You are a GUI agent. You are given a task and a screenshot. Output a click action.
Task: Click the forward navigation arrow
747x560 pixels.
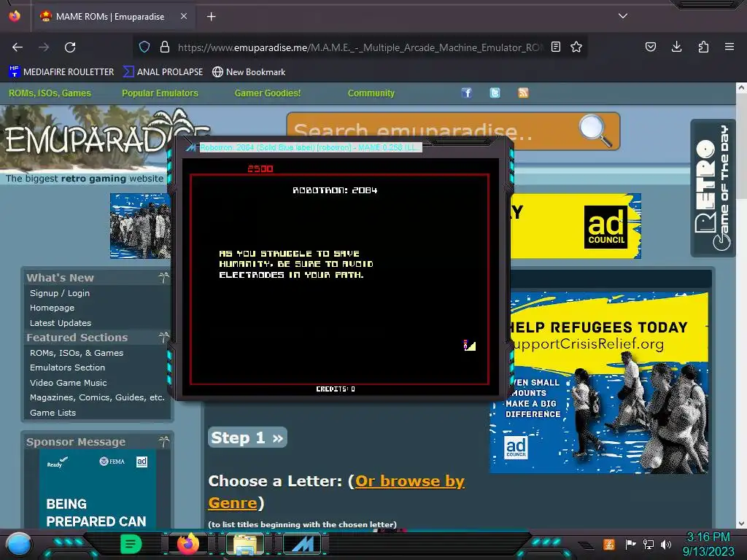pos(44,47)
